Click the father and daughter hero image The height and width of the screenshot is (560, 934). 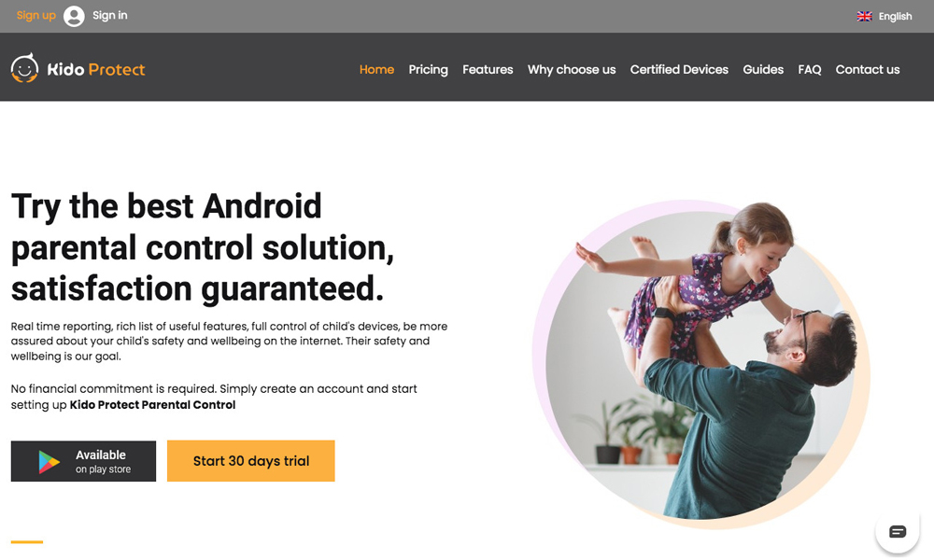click(x=701, y=365)
